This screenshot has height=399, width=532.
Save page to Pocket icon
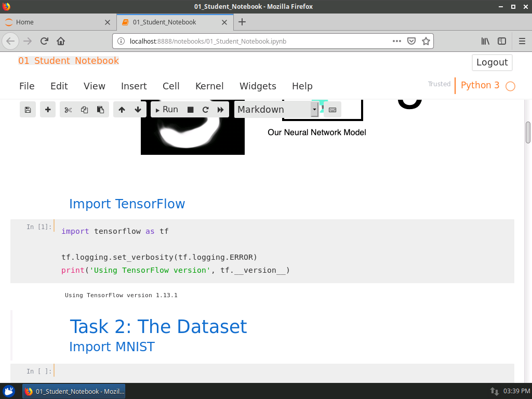click(x=411, y=41)
